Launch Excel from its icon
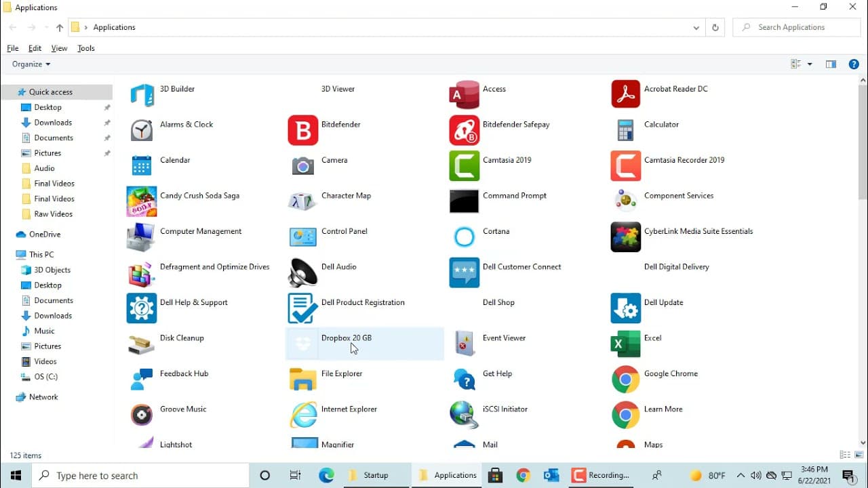The height and width of the screenshot is (488, 868). point(626,344)
